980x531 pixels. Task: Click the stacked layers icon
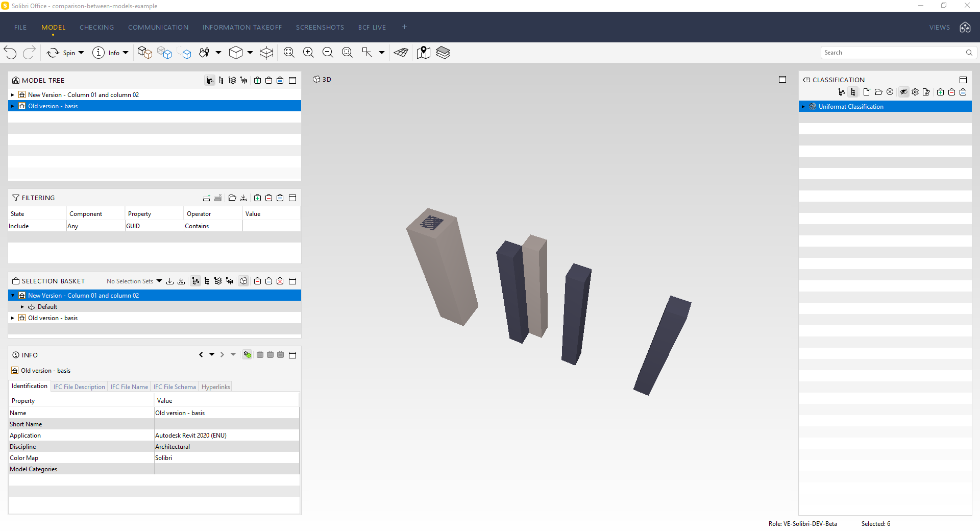pos(443,53)
